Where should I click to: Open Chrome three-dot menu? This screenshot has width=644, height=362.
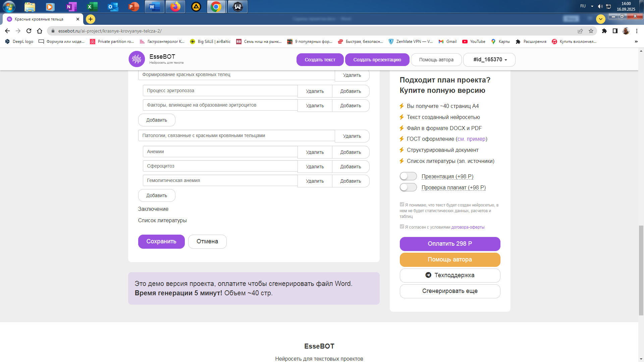[637, 31]
